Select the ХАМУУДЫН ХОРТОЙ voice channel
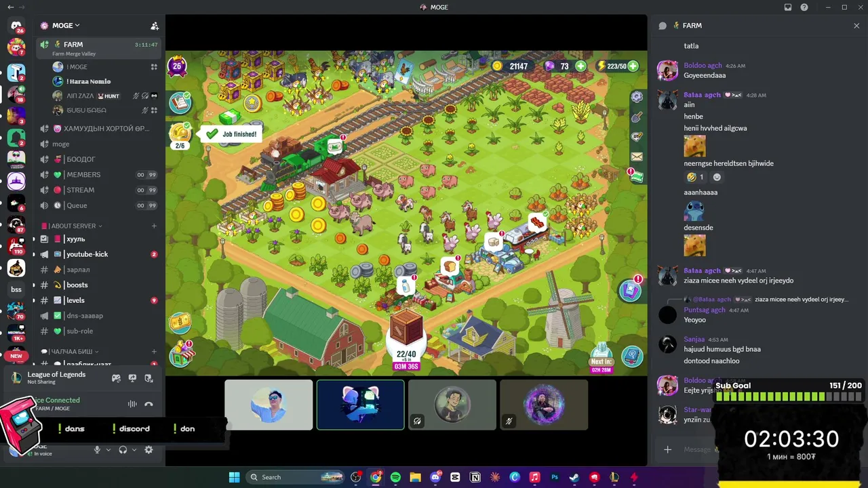This screenshot has height=488, width=868. tap(100, 129)
